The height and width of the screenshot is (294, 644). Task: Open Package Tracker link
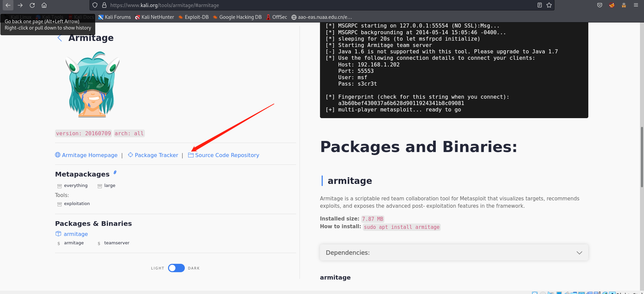click(153, 155)
